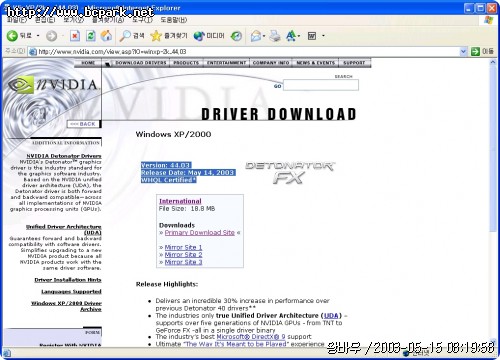
Task: Stop page loading with the red X icon
Action: pyautogui.click(x=75, y=36)
